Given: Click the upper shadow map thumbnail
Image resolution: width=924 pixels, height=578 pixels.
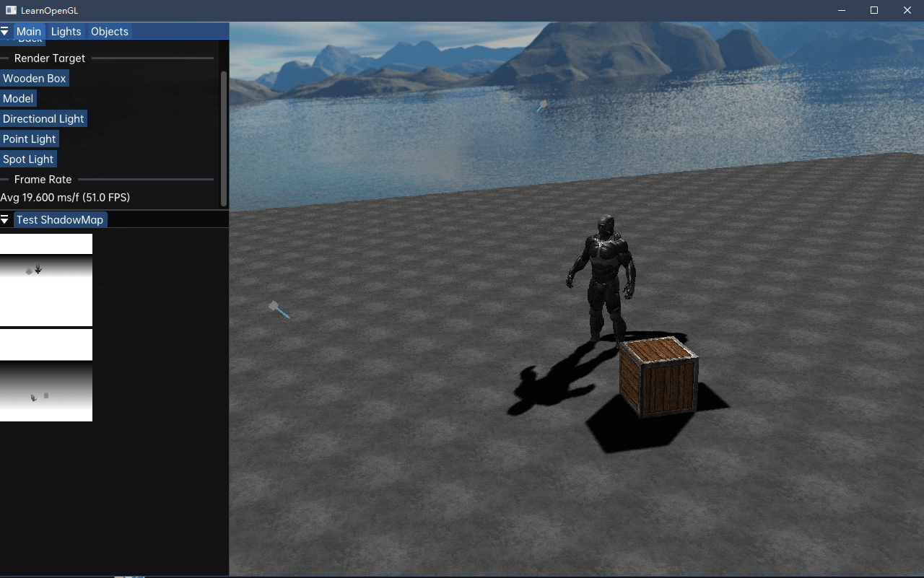Looking at the screenshot, I should [x=46, y=280].
